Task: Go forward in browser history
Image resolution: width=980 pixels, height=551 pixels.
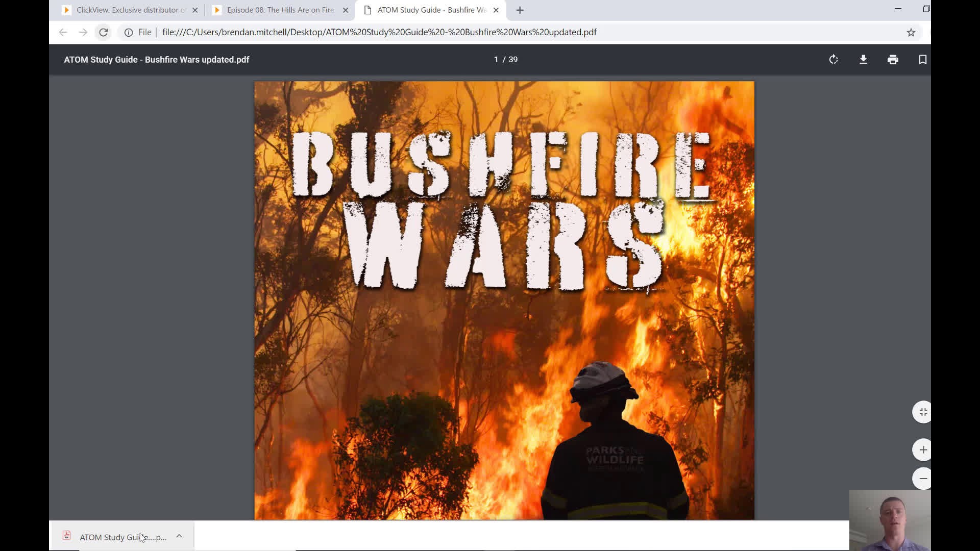Action: click(x=83, y=32)
